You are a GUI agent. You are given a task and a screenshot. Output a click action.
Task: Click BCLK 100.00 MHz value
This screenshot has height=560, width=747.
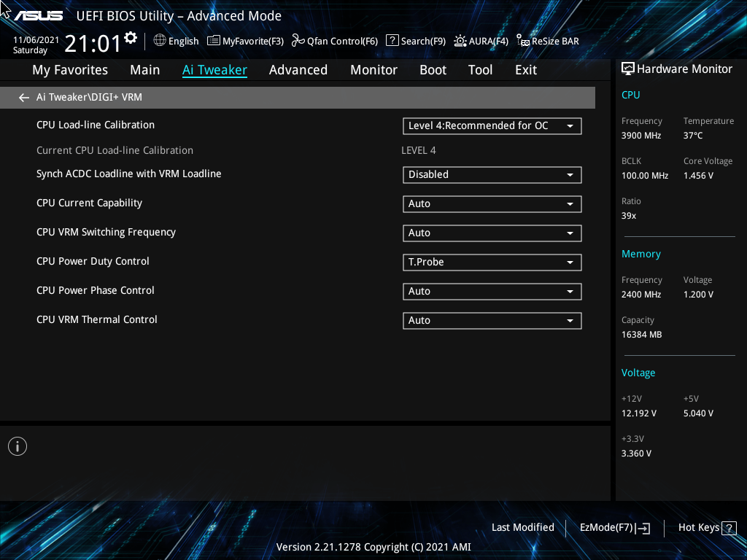click(645, 176)
